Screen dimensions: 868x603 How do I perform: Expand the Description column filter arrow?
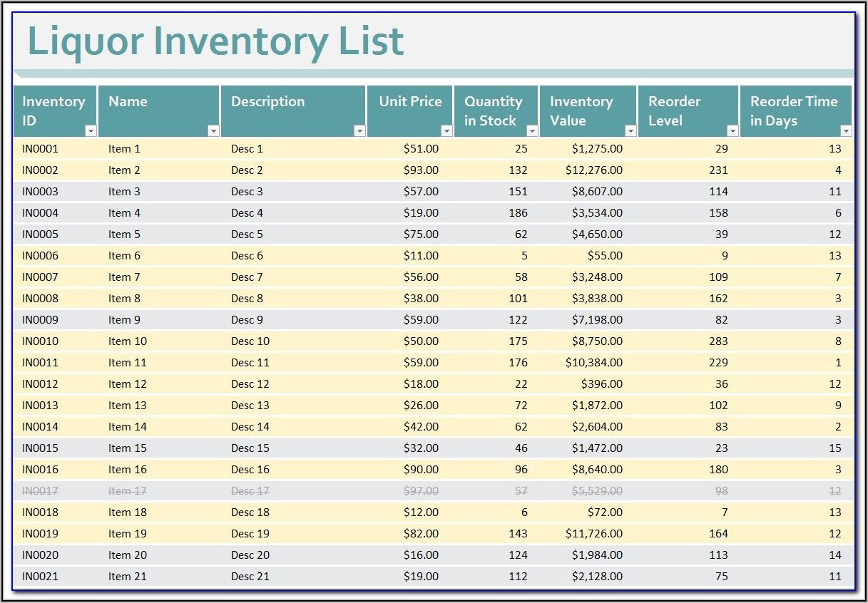point(359,131)
